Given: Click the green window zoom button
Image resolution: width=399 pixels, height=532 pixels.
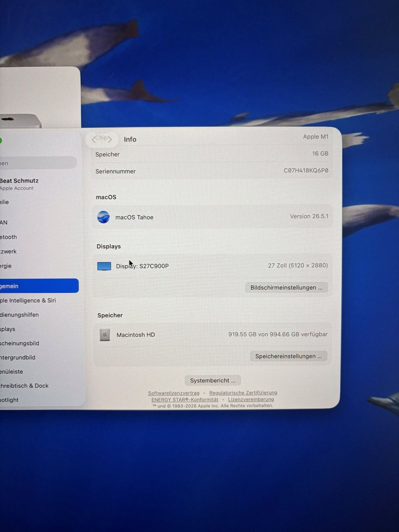Looking at the screenshot, I should 1,141.
